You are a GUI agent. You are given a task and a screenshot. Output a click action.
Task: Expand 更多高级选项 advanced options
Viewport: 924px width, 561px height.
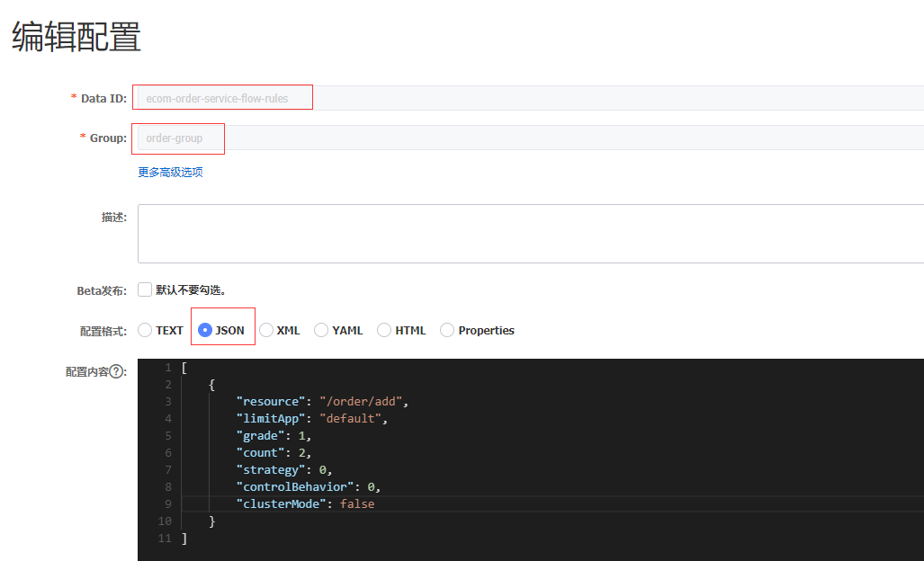click(170, 172)
